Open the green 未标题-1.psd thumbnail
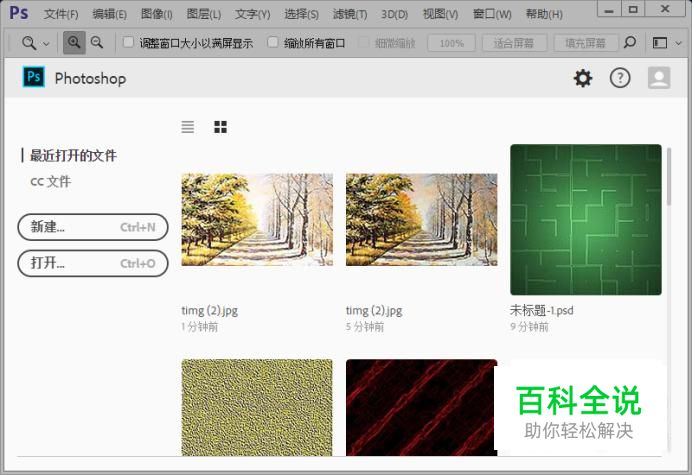 click(586, 219)
